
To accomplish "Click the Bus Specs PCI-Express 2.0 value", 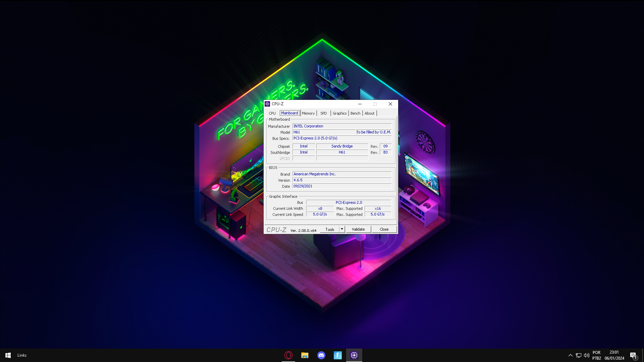I will (342, 138).
